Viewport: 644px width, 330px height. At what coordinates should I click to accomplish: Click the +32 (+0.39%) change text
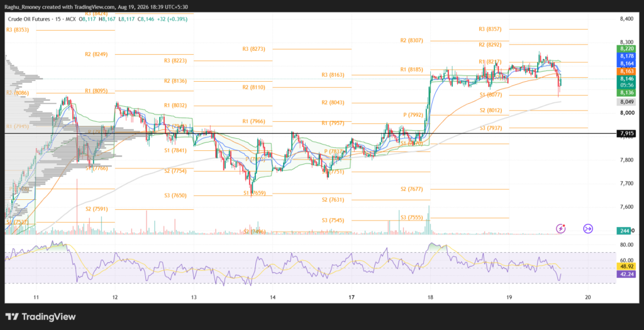click(172, 19)
